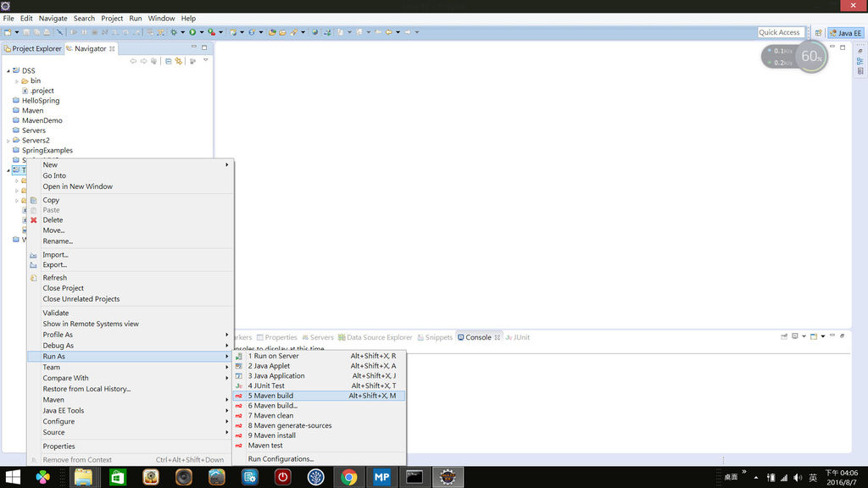Select 1 Run on Server
This screenshot has height=488, width=868.
320,356
